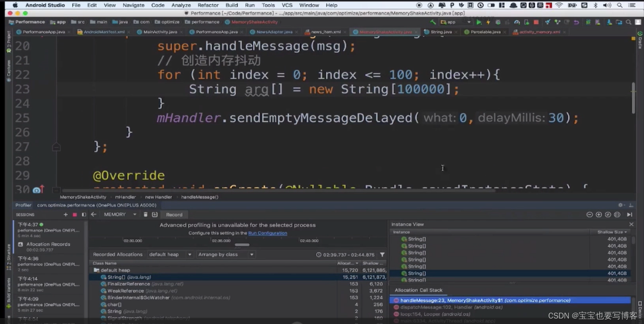Open the profiler gauge icon in toolbar
Image resolution: width=644 pixels, height=324 pixels.
(517, 22)
